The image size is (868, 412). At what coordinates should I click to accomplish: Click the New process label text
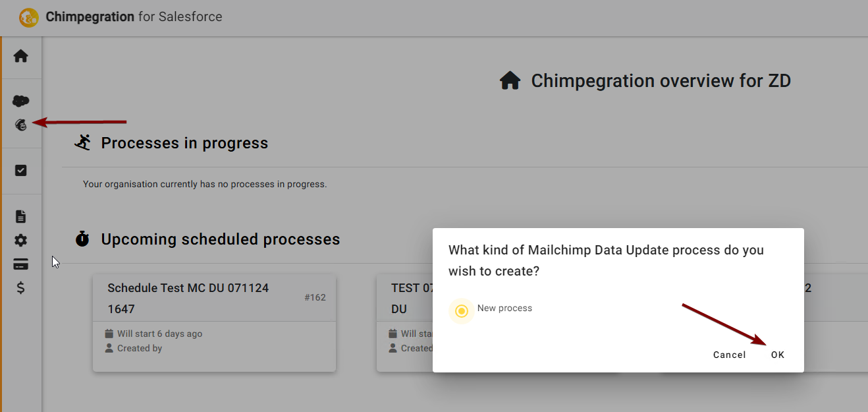coord(504,308)
